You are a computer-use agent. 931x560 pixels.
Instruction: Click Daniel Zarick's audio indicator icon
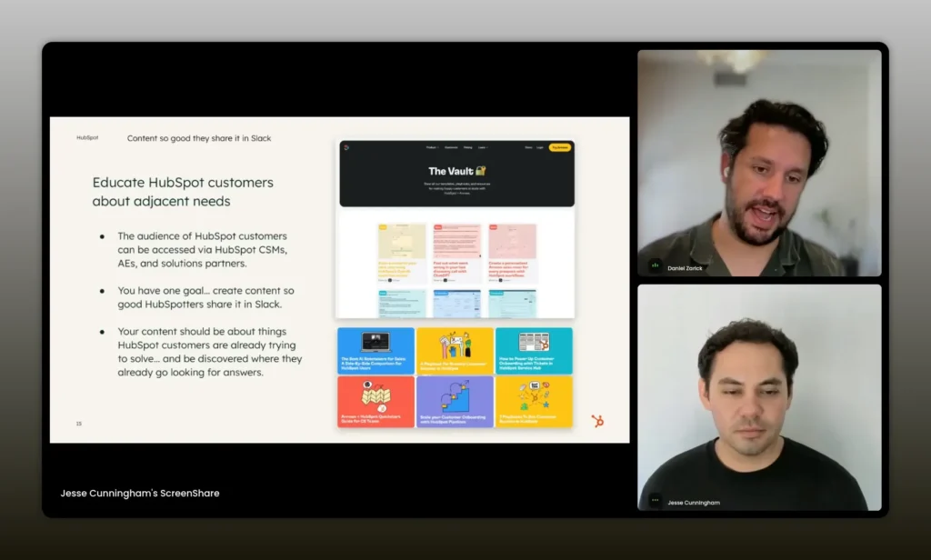click(655, 265)
